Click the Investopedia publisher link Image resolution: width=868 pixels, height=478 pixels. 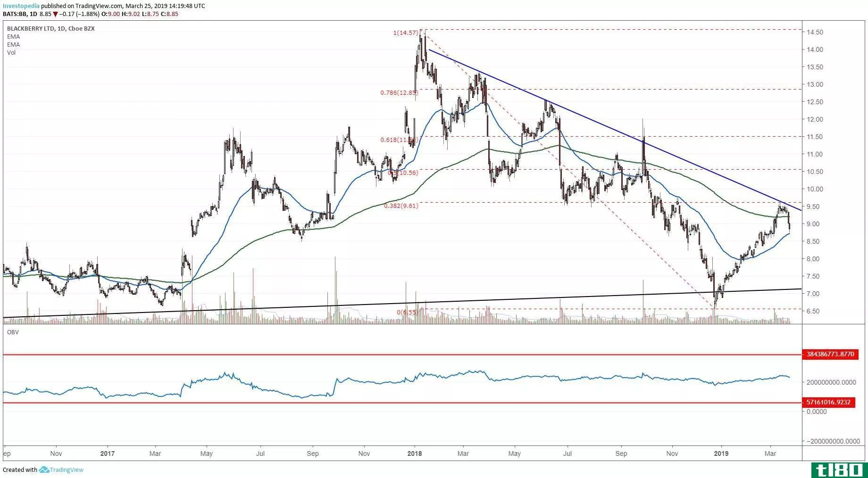coord(21,6)
